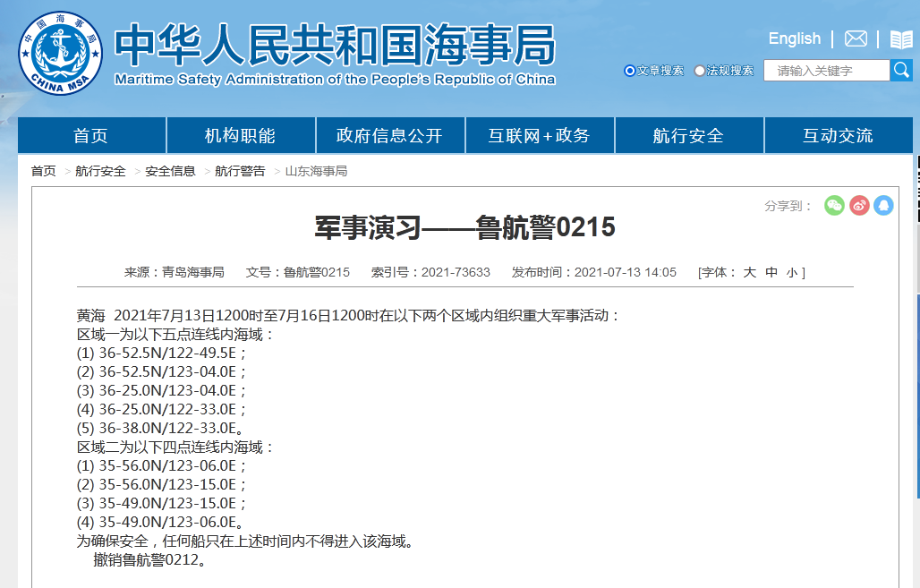Select the 文章搜索 radio button

[630, 71]
